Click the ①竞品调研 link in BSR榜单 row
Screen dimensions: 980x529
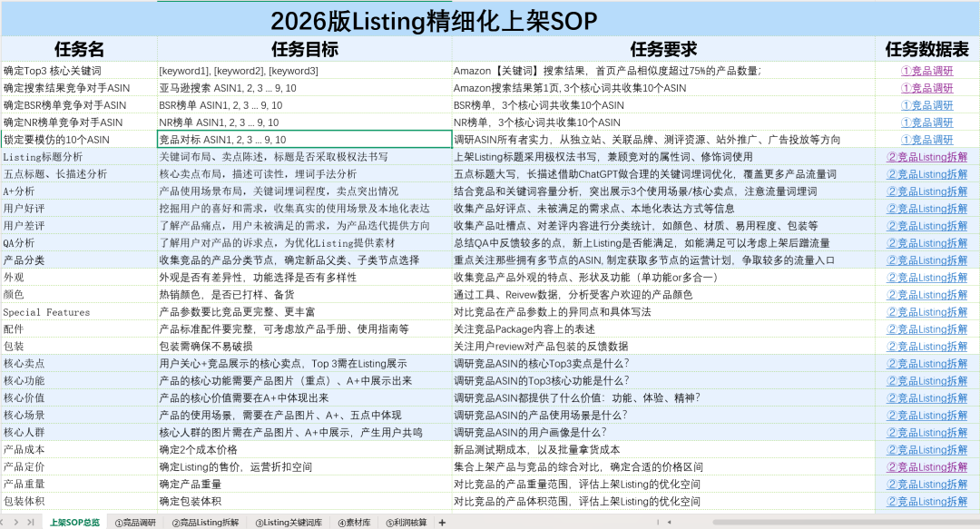(x=927, y=106)
